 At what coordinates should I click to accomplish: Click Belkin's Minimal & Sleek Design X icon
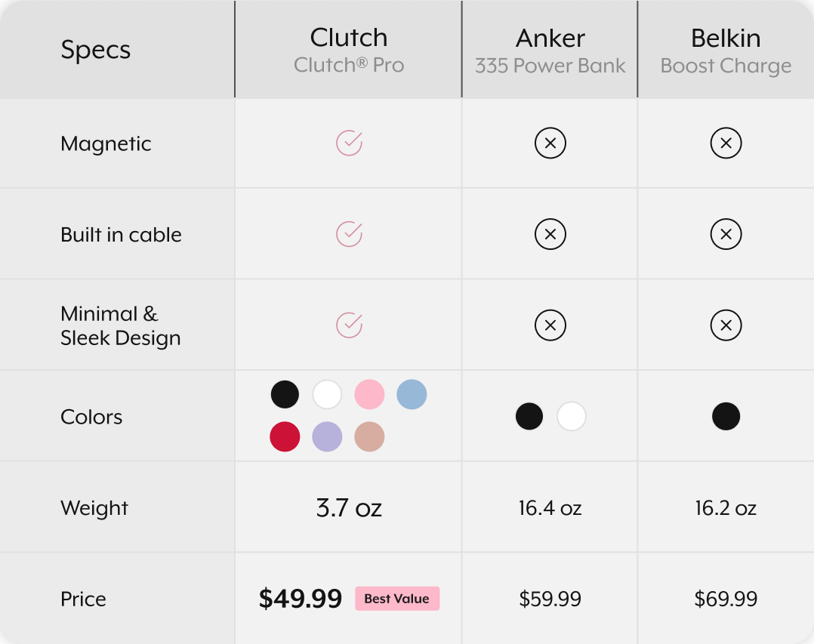(x=726, y=325)
